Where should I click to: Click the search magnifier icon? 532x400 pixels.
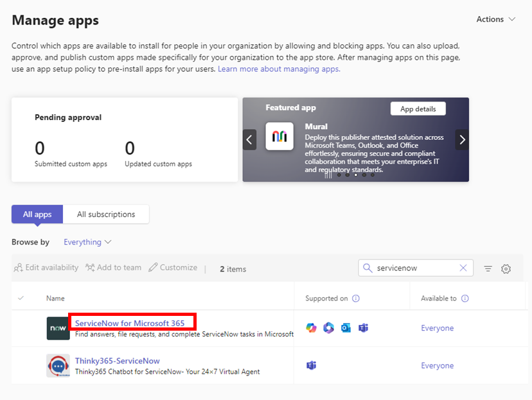368,268
